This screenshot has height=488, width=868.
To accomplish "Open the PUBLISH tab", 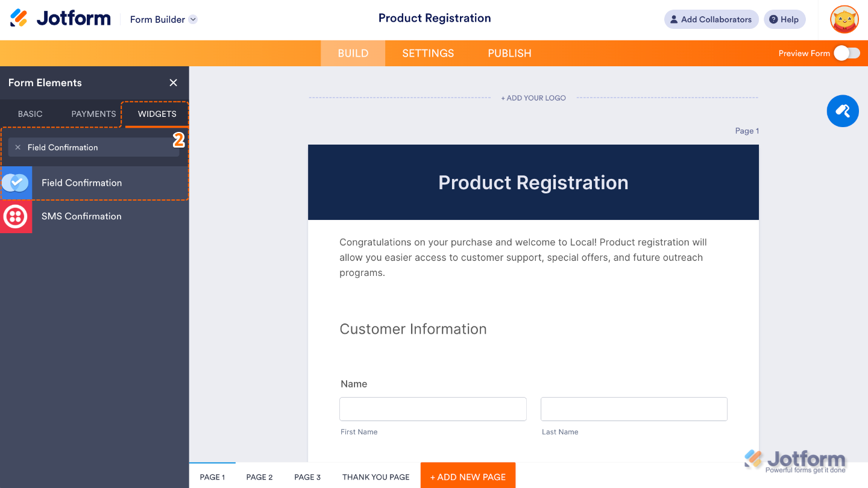I will 509,53.
